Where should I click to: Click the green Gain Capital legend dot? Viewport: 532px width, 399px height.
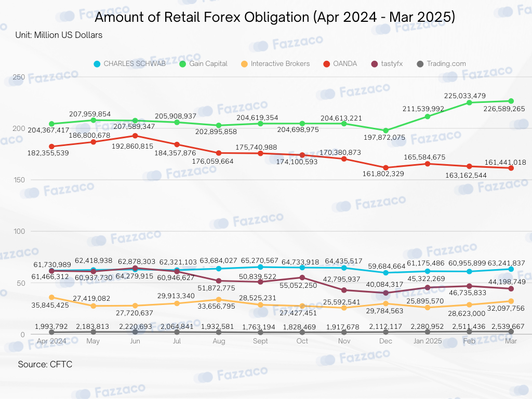(182, 64)
